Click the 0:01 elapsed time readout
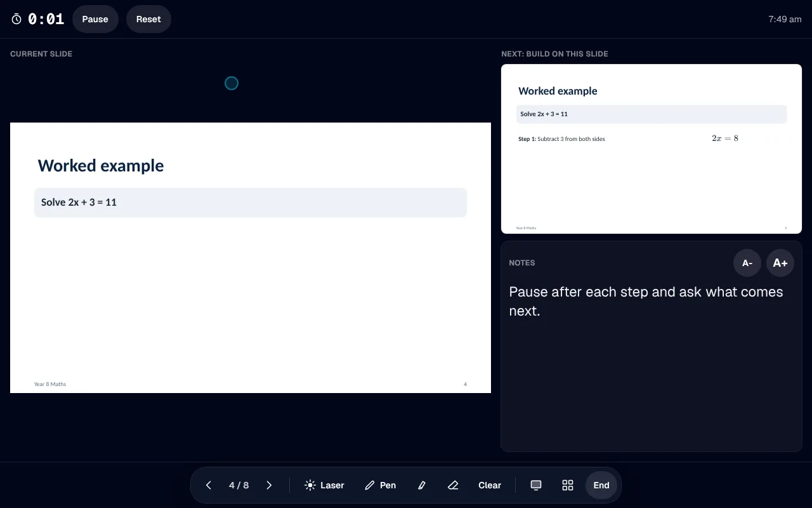This screenshot has width=812, height=508. point(46,19)
